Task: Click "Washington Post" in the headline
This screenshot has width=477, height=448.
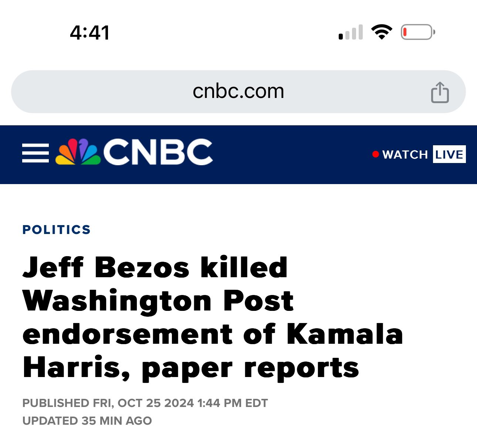Action: 158,301
